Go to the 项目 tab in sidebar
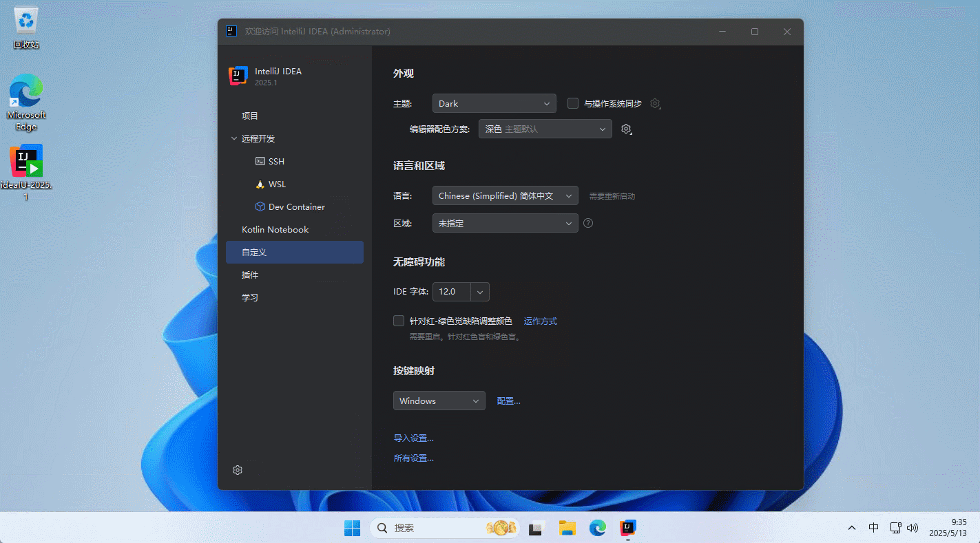 coord(250,116)
